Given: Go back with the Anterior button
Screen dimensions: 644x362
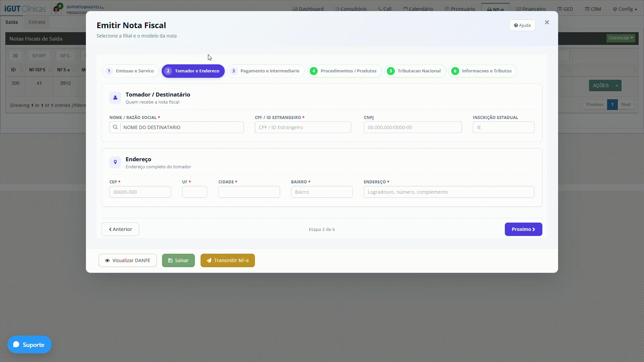Looking at the screenshot, I should (x=120, y=229).
